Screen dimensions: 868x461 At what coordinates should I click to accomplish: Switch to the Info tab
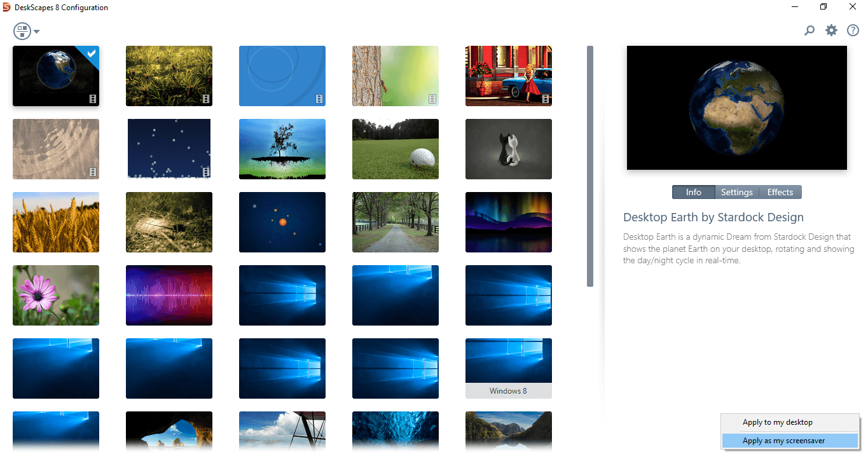point(693,192)
